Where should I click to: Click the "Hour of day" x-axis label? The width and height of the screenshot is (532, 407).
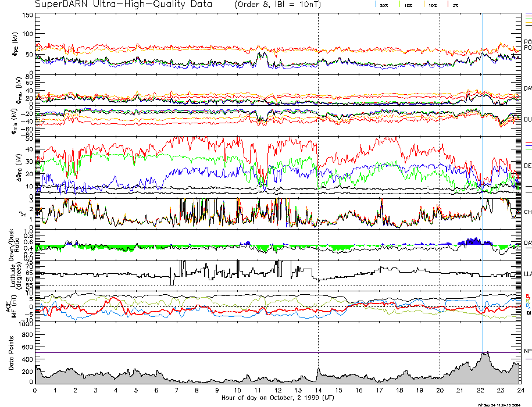(x=277, y=398)
